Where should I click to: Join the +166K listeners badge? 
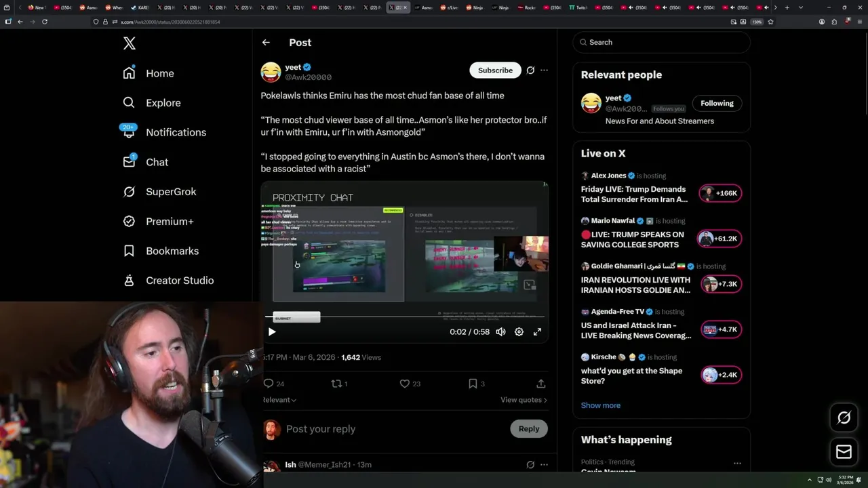pos(720,193)
